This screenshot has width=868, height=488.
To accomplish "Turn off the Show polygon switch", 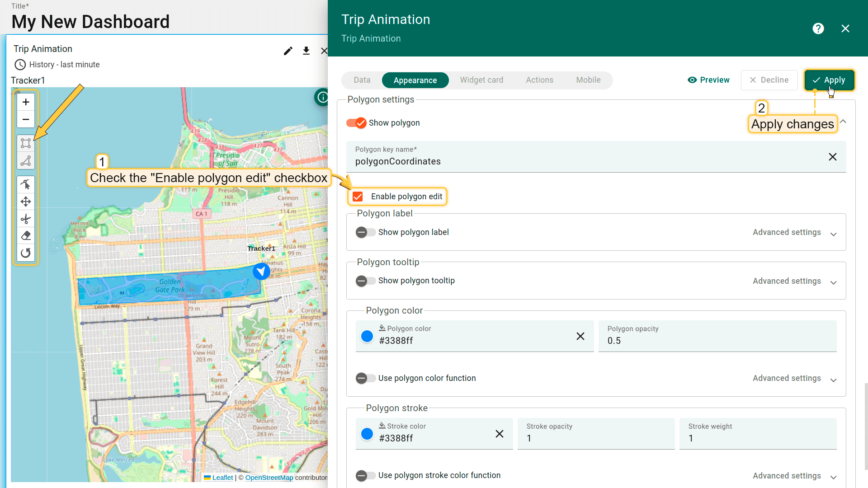I will [x=356, y=123].
